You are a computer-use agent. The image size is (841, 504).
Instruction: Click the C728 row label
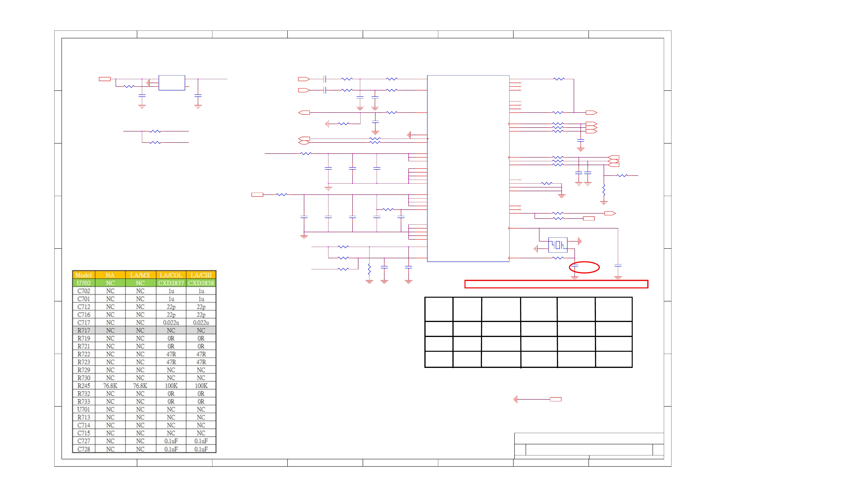[84, 449]
